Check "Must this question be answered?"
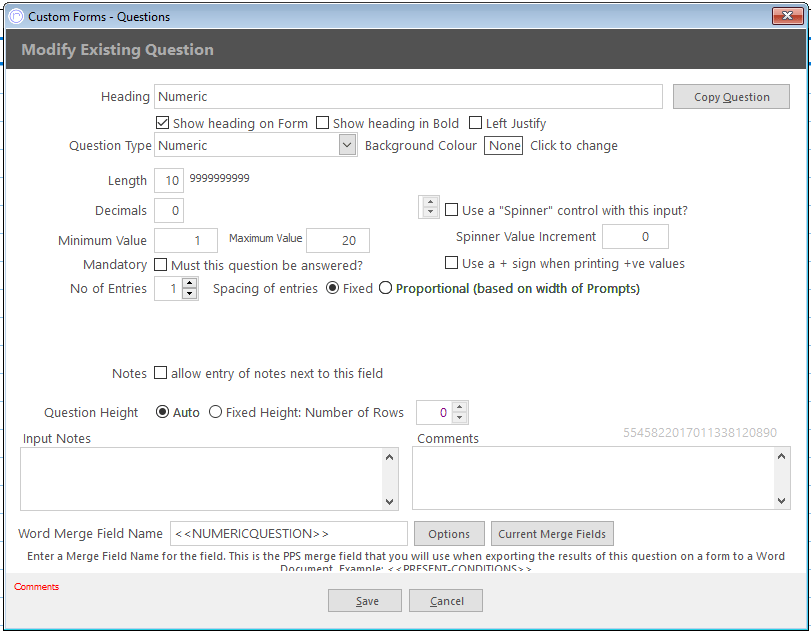Screen dimensions: 811x632 [158, 264]
